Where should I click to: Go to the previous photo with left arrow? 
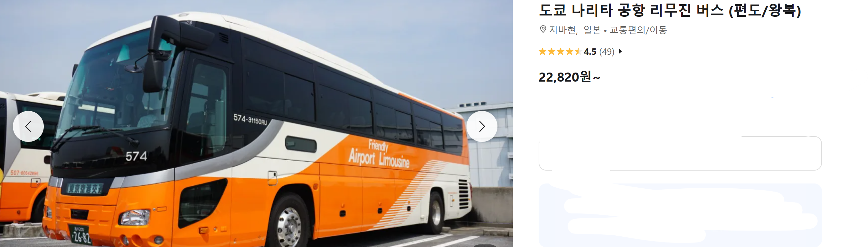pyautogui.click(x=28, y=126)
